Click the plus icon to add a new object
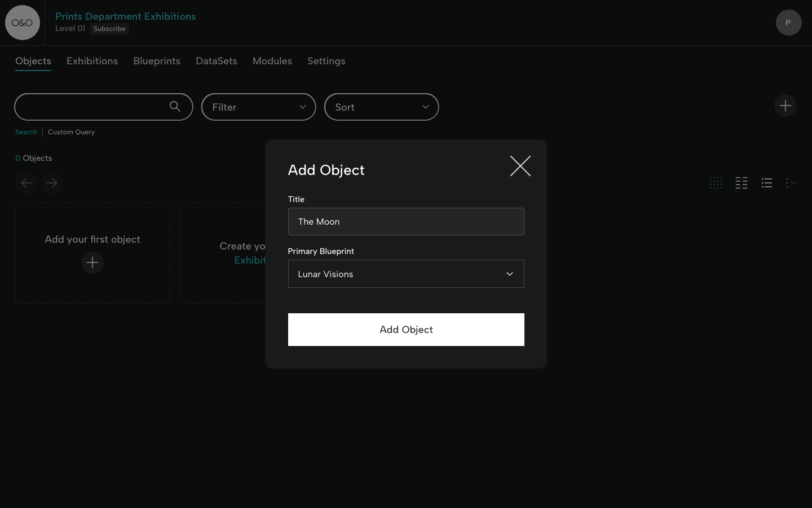This screenshot has width=812, height=508. [785, 106]
